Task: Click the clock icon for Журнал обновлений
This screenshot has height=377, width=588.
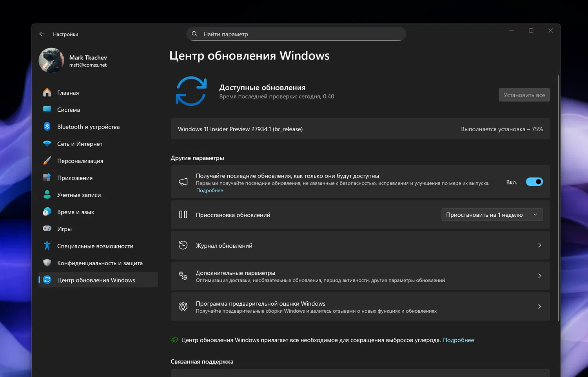Action: click(183, 245)
